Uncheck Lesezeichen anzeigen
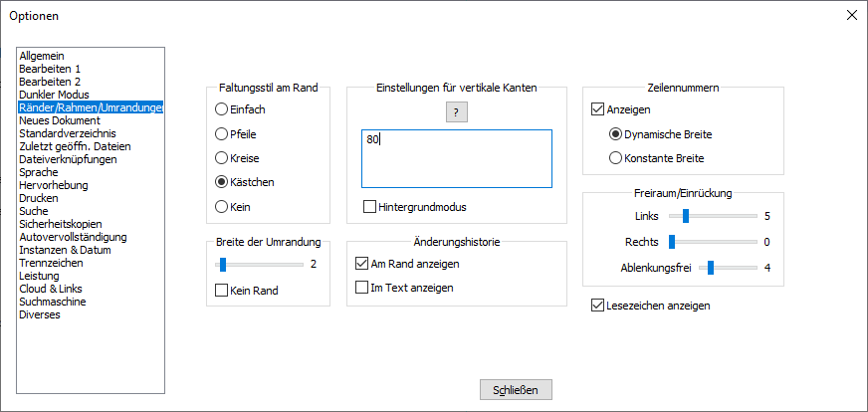 pyautogui.click(x=597, y=306)
